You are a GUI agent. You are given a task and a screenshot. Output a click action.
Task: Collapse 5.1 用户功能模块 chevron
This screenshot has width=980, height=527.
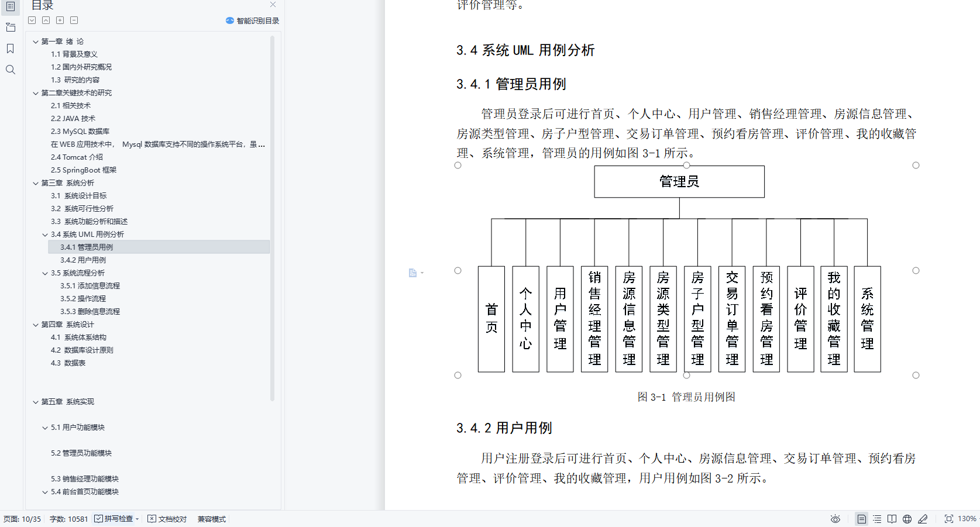45,428
